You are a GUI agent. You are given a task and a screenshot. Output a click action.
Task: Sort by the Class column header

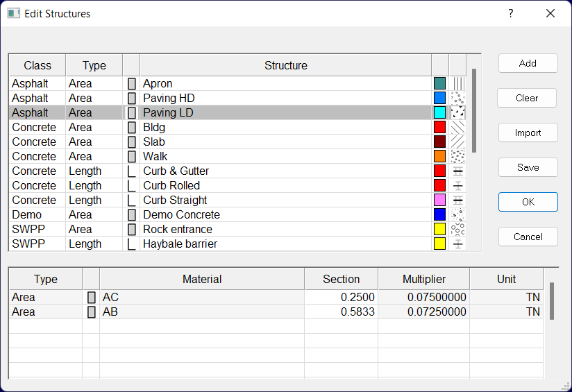37,66
